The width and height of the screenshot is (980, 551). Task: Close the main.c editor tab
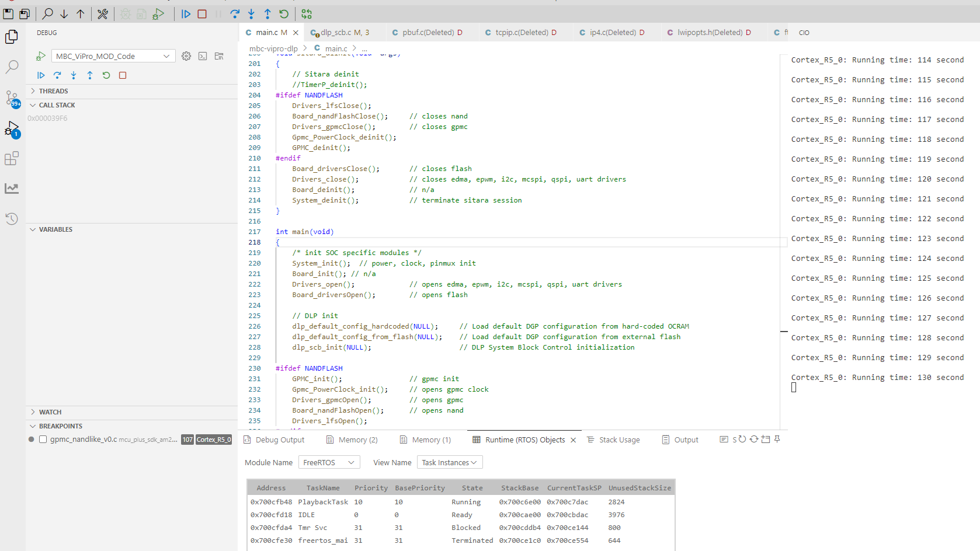[x=296, y=33]
